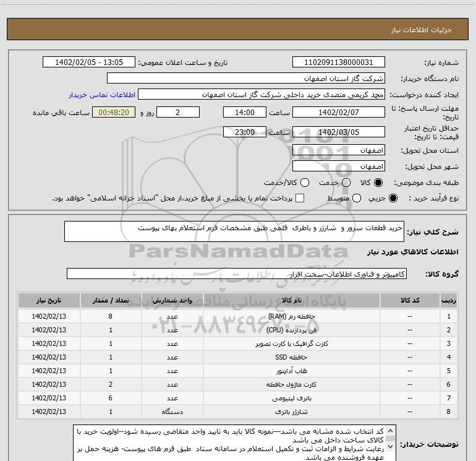The height and width of the screenshot is (461, 476).
Task: Click the buyer notes scroll up arrow
Action: 391,431
